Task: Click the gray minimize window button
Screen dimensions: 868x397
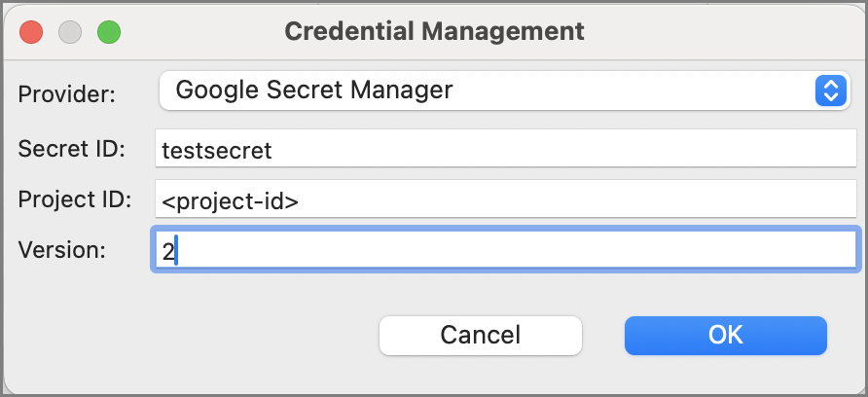Action: pyautogui.click(x=70, y=31)
